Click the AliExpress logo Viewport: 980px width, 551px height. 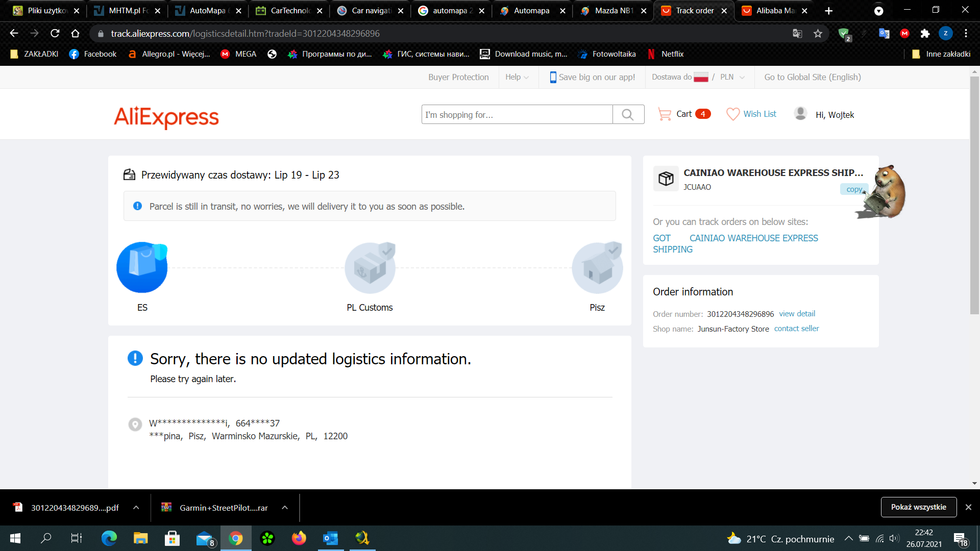(x=166, y=117)
